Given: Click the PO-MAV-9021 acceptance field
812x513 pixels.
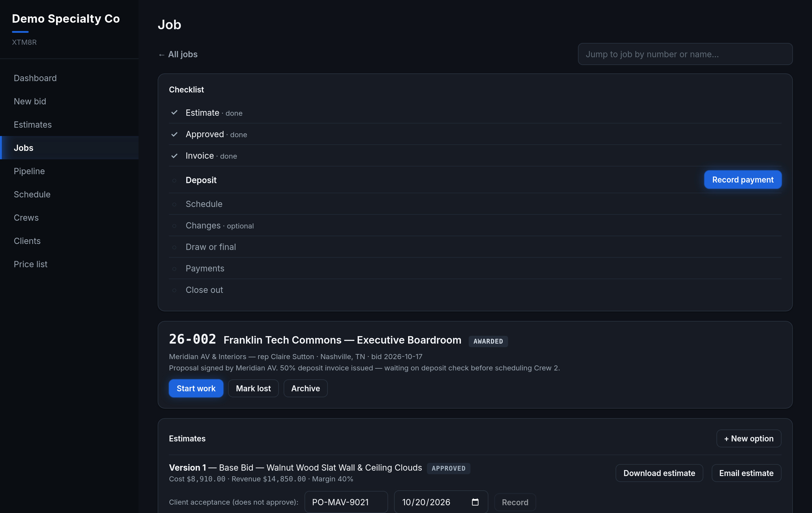Looking at the screenshot, I should pos(346,502).
